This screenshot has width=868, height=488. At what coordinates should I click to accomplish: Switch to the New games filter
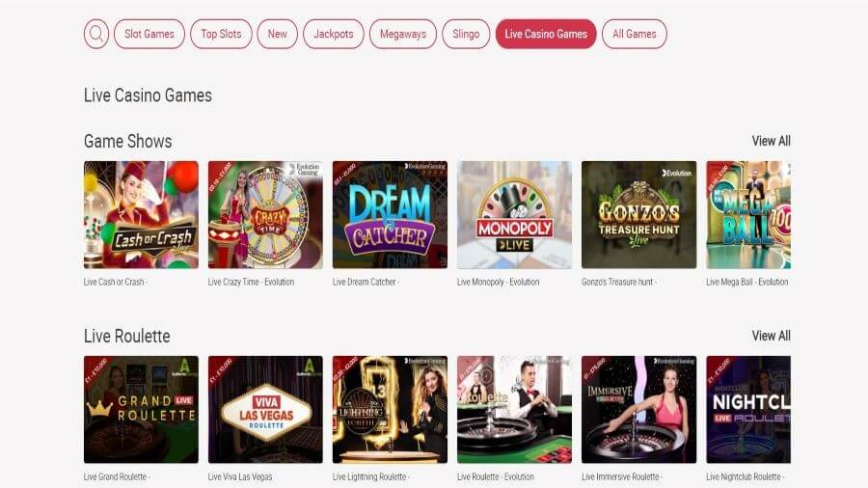pos(278,34)
